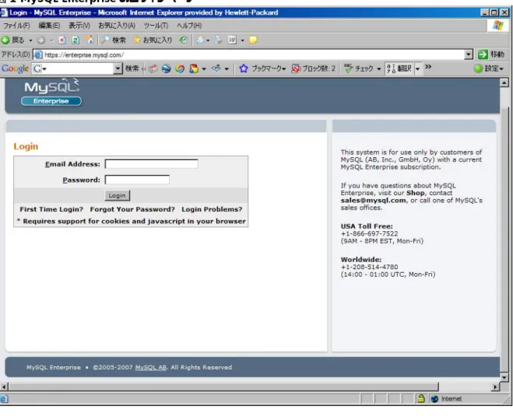513x420 pixels.
Task: Open the Bookmarks (ブックマーク) star menu
Action: [262, 68]
